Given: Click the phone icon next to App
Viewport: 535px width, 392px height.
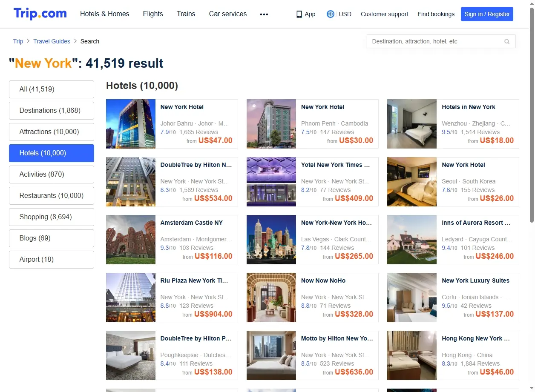Looking at the screenshot, I should (299, 14).
